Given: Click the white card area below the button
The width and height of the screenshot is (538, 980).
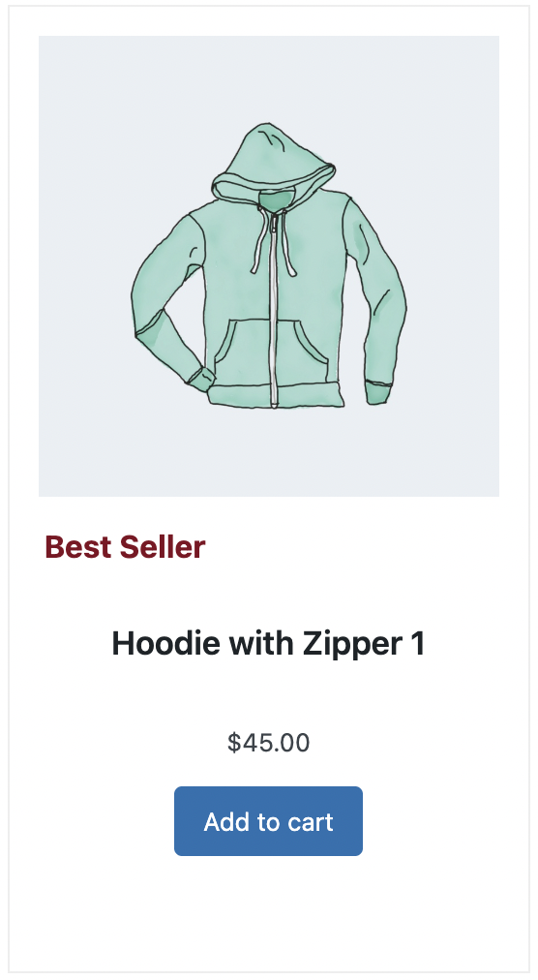Looking at the screenshot, I should [x=269, y=912].
